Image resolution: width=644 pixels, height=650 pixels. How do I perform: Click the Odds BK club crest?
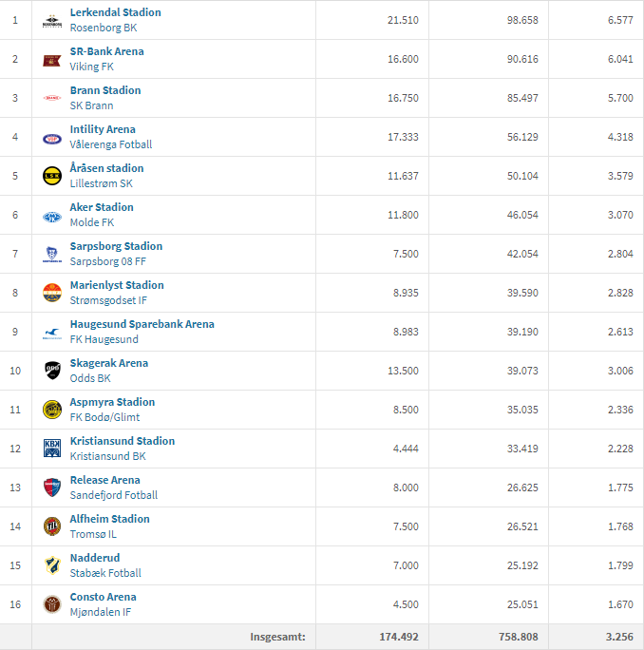51,371
